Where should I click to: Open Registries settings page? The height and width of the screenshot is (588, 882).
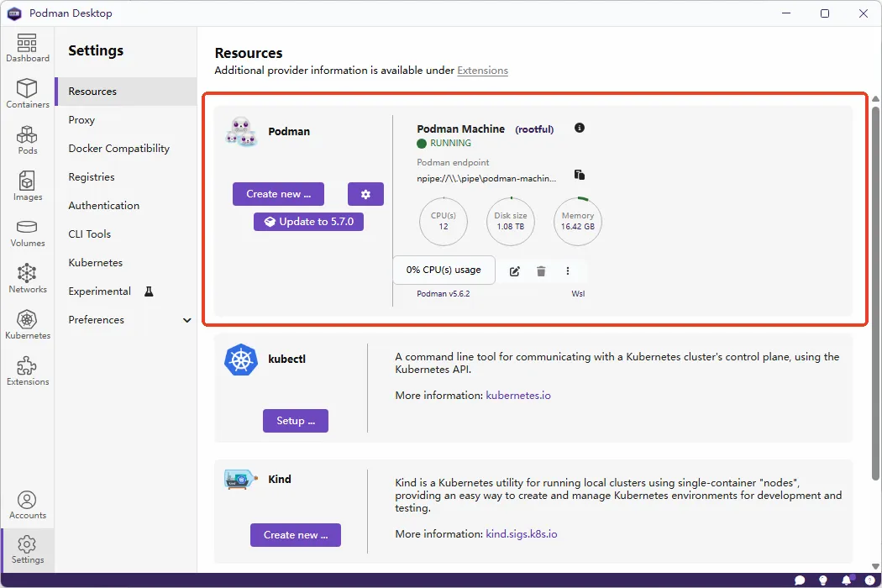[126, 177]
